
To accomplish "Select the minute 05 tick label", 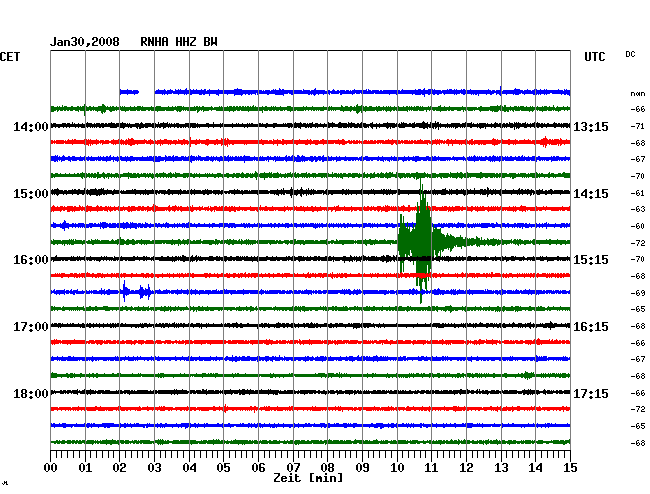I will click(224, 467).
